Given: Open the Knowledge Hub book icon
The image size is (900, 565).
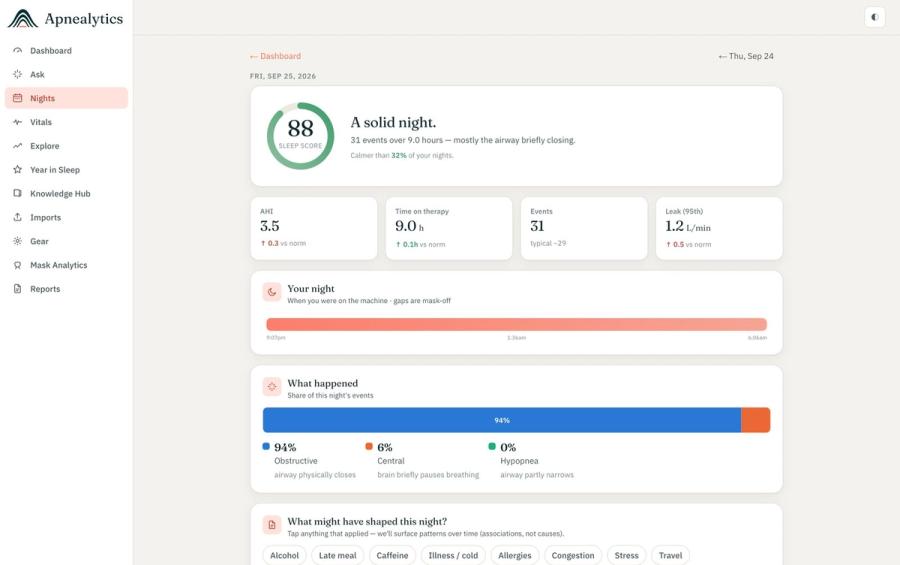Looking at the screenshot, I should 18,194.
